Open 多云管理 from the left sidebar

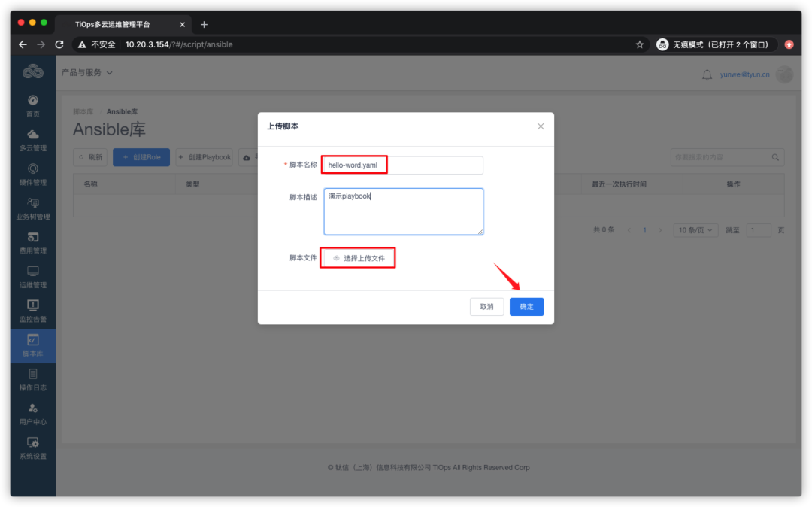point(32,139)
